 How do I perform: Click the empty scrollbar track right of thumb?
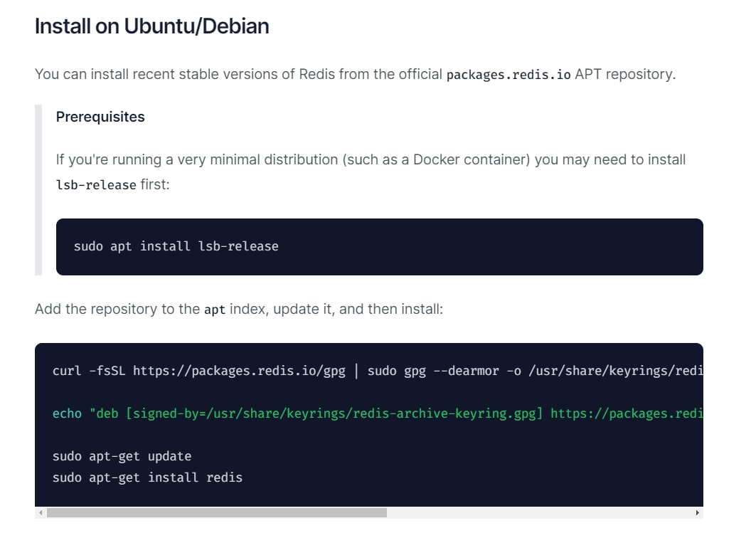click(541, 512)
